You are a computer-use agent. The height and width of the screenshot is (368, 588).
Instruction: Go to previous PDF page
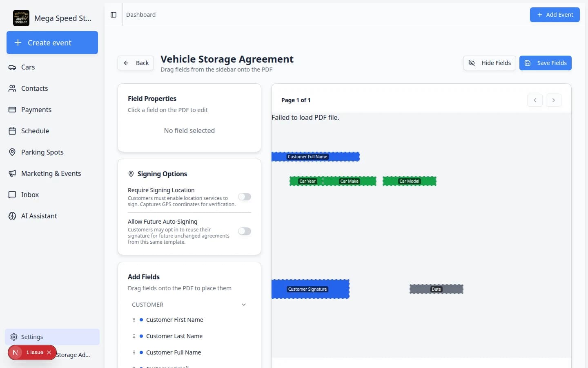coord(535,100)
